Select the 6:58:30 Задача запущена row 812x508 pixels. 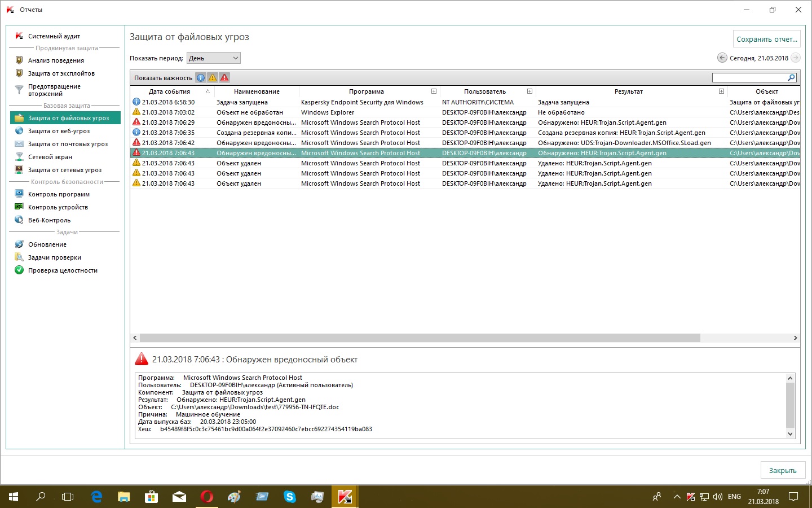click(x=466, y=102)
